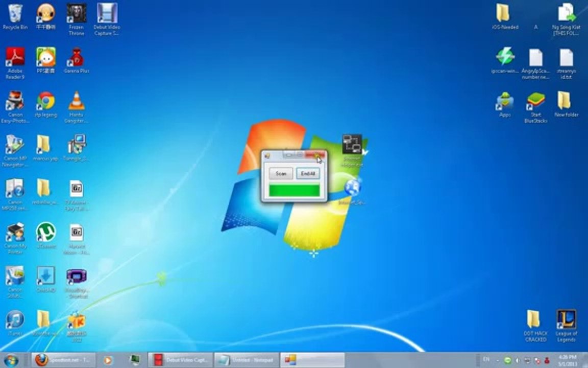Open the marcus yap folder
Screen dimensions: 588x368
click(x=46, y=148)
